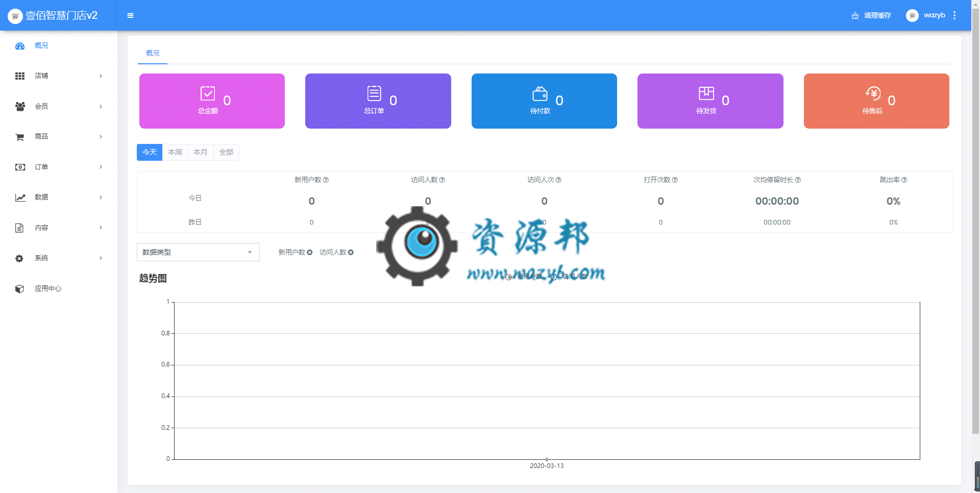980x493 pixels.
Task: Select the 全部 time range
Action: pyautogui.click(x=226, y=153)
